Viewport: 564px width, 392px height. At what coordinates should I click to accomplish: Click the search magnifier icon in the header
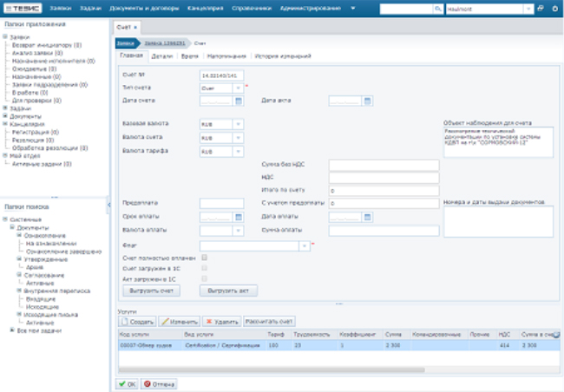437,9
